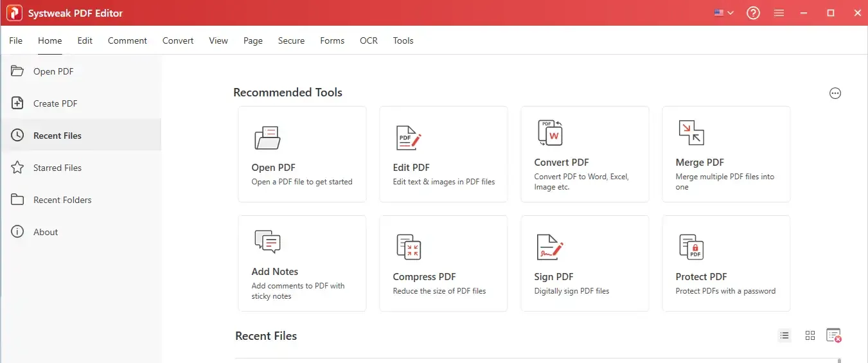Select Open PDF label in sidebar
Screen dimensions: 868x363
53,71
